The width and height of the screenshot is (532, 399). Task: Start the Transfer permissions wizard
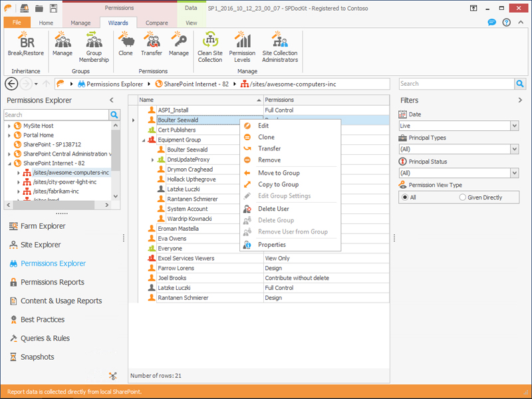(152, 44)
